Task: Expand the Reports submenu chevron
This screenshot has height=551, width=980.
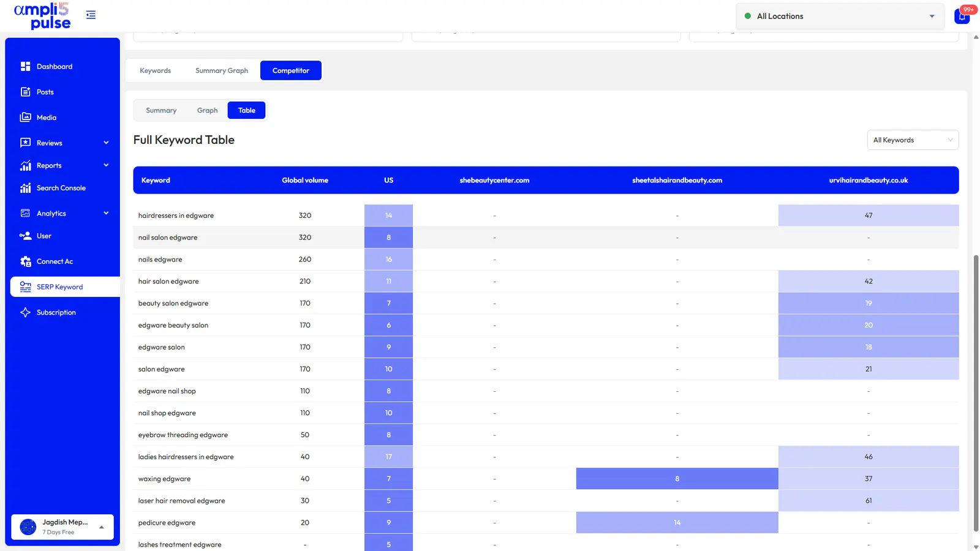Action: pos(106,165)
